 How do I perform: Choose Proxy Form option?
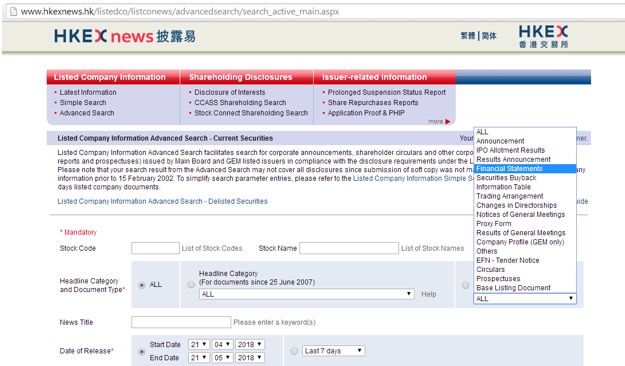click(x=525, y=224)
